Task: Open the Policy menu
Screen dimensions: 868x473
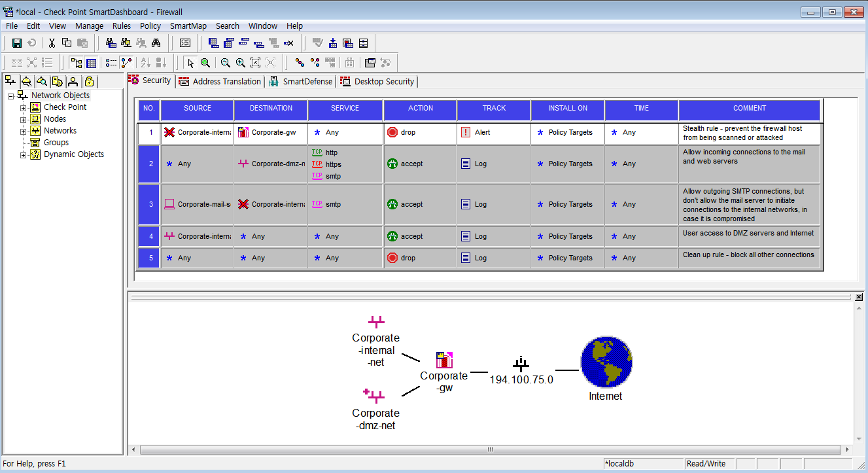Action: click(x=150, y=26)
